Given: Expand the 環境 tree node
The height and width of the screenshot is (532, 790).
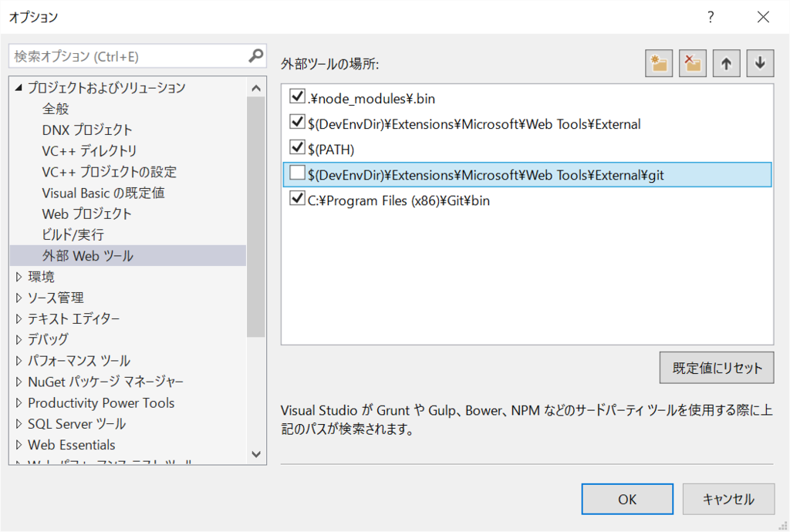Looking at the screenshot, I should pyautogui.click(x=19, y=277).
